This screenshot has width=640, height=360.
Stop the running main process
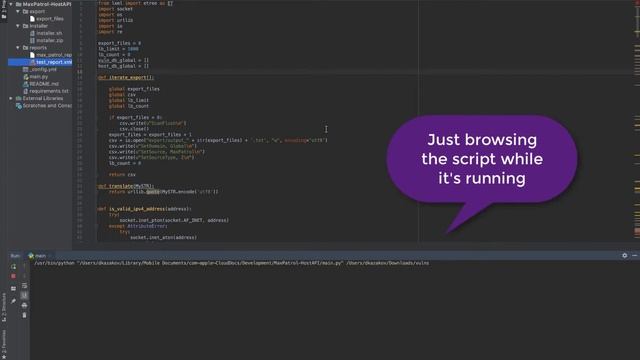[13, 276]
